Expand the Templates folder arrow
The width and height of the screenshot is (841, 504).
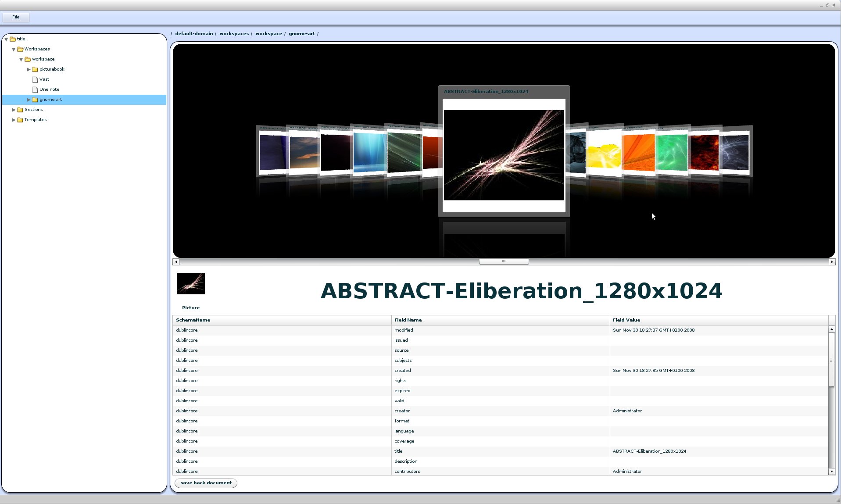[x=14, y=120]
